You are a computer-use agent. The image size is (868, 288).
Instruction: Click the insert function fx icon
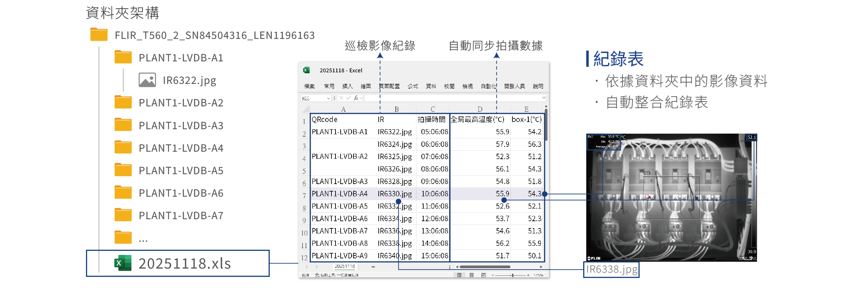click(356, 98)
